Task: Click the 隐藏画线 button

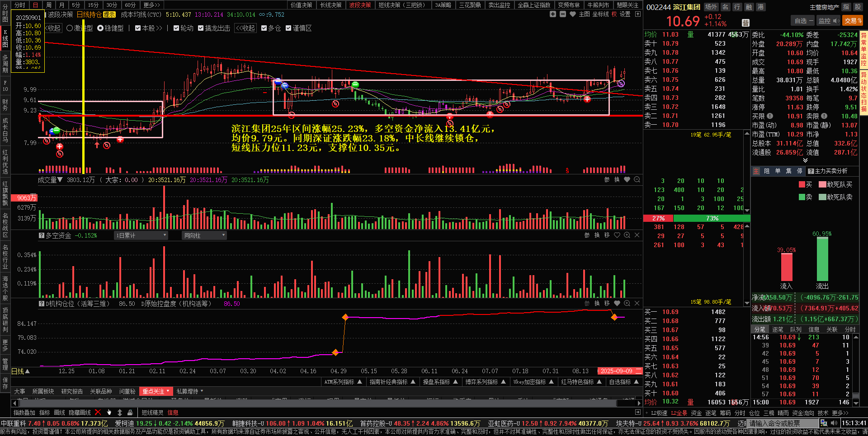Action: (80, 413)
